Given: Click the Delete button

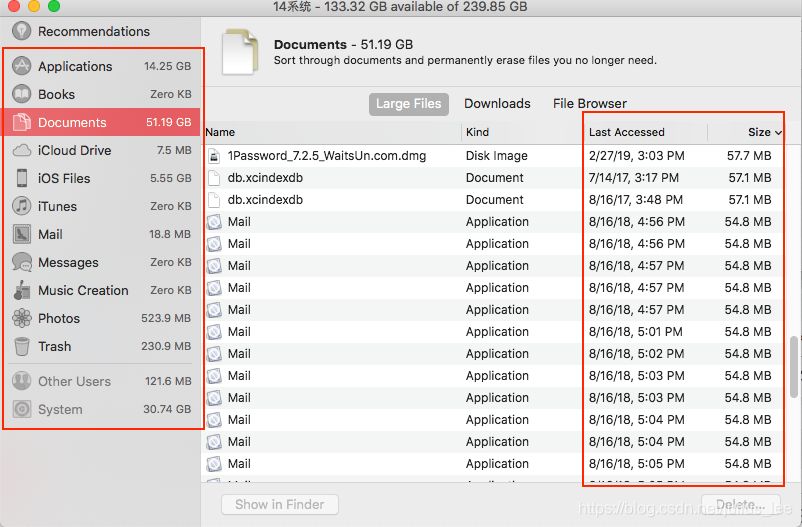Looking at the screenshot, I should point(741,504).
